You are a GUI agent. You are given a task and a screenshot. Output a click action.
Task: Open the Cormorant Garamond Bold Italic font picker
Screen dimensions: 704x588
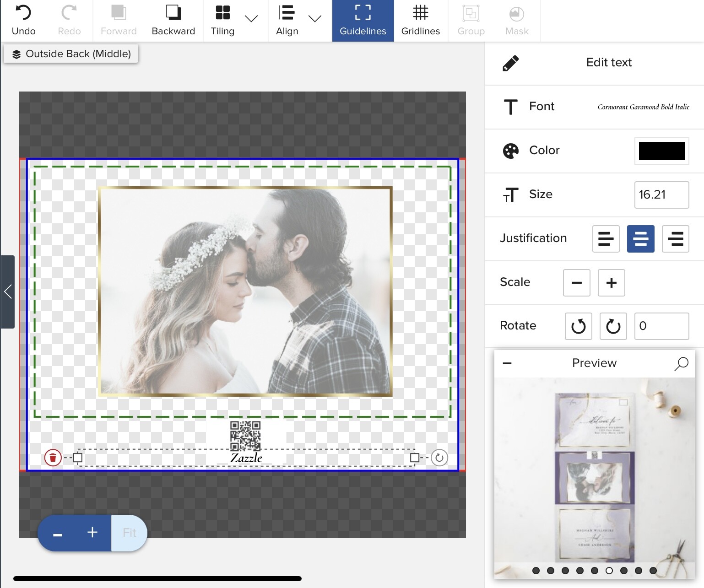click(x=643, y=107)
